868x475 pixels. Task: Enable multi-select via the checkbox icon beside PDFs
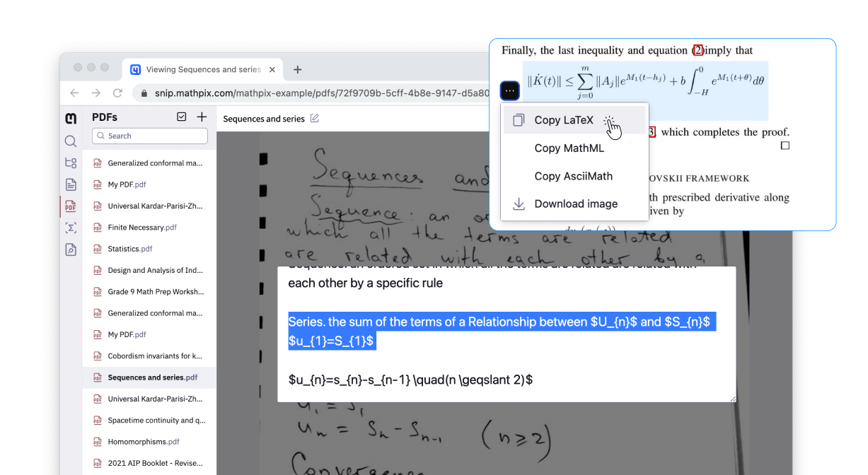pyautogui.click(x=182, y=116)
